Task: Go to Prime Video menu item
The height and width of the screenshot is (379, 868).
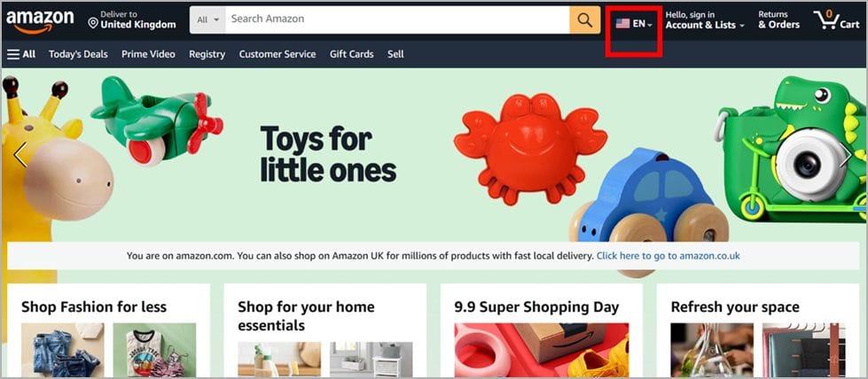Action: click(x=148, y=54)
